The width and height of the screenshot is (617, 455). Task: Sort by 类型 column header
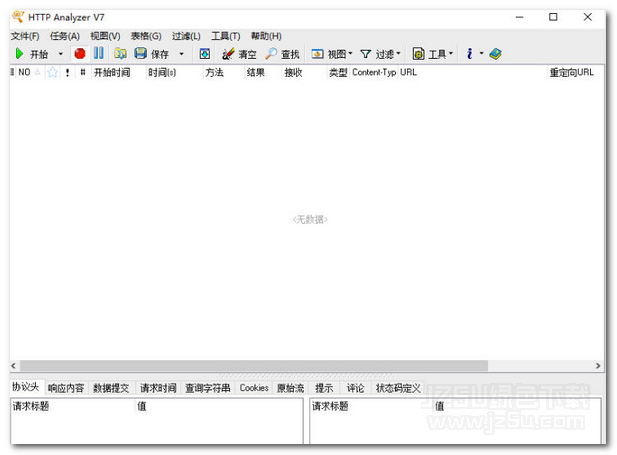(338, 72)
